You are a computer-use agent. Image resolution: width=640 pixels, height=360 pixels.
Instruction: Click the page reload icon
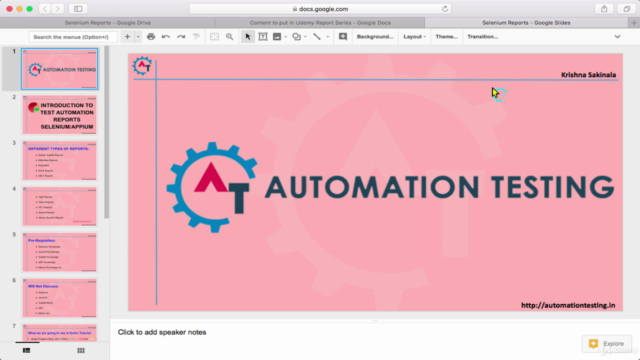pyautogui.click(x=445, y=9)
